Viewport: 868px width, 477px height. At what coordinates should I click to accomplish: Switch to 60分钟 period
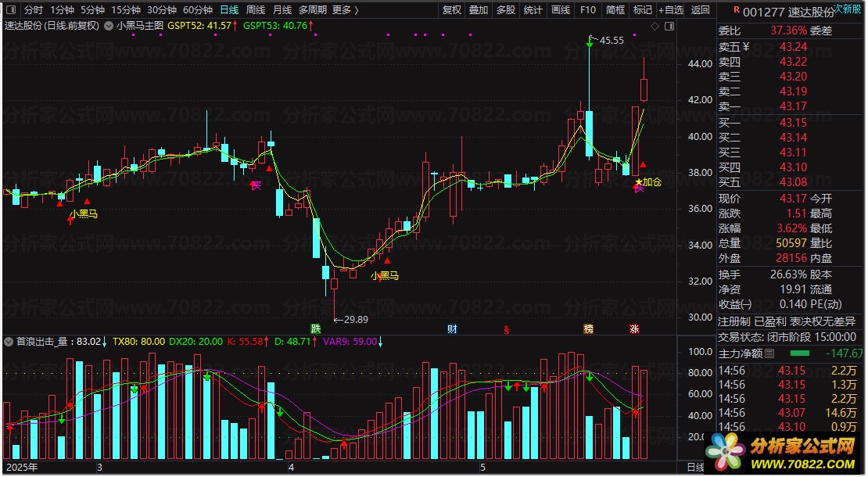tap(198, 9)
